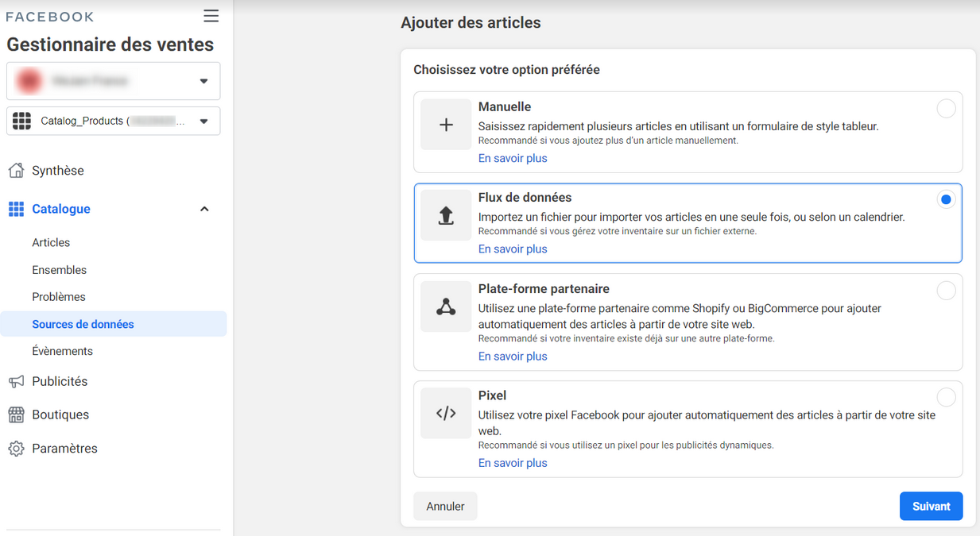The width and height of the screenshot is (980, 536).
Task: Select the Plate-forme partenaire radio button
Action: 946,291
